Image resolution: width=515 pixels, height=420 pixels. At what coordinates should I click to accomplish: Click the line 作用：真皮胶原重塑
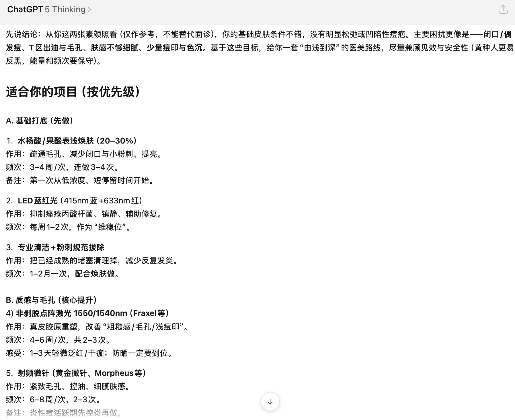[42, 327]
